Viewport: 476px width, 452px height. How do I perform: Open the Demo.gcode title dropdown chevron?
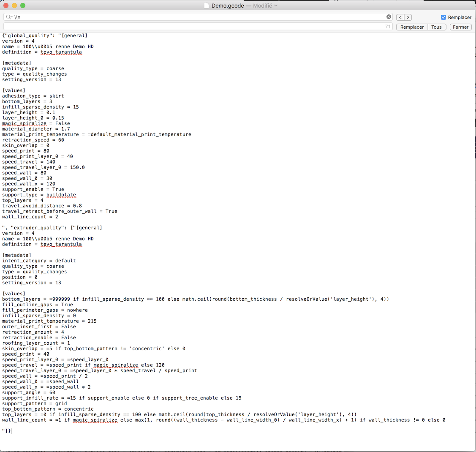point(276,5)
